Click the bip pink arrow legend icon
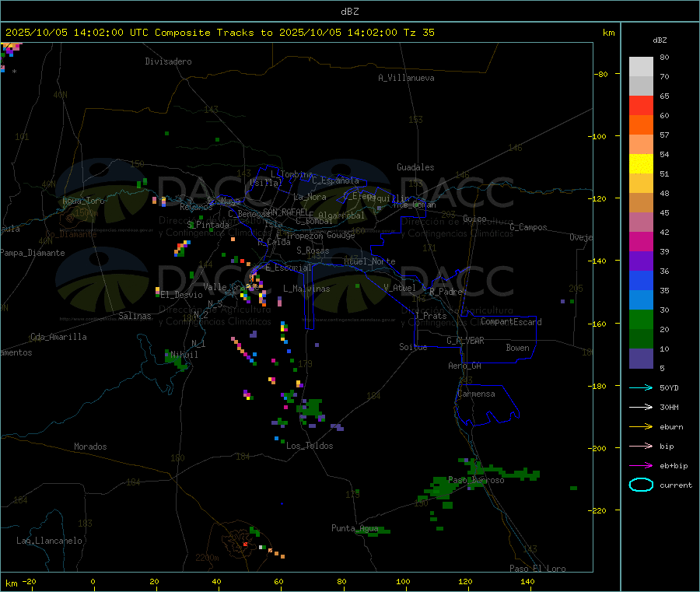The image size is (700, 592). tap(641, 446)
